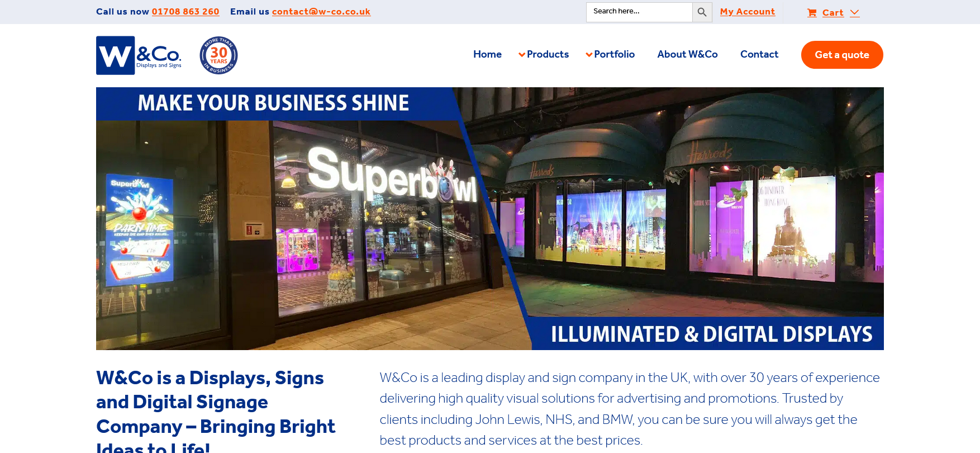The height and width of the screenshot is (453, 980).
Task: Call the 01708 863 260 phone link
Action: point(185,12)
